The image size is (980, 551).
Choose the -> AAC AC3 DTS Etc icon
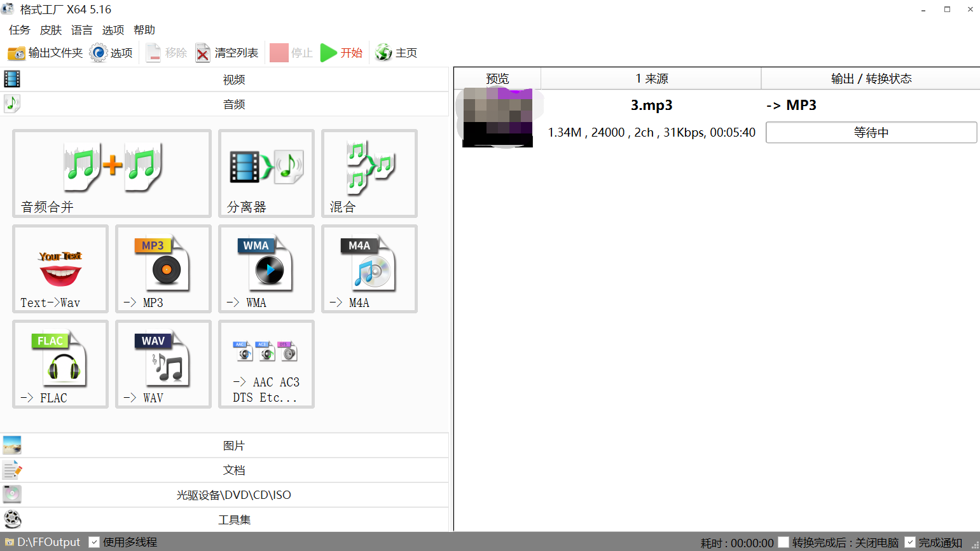tap(266, 364)
